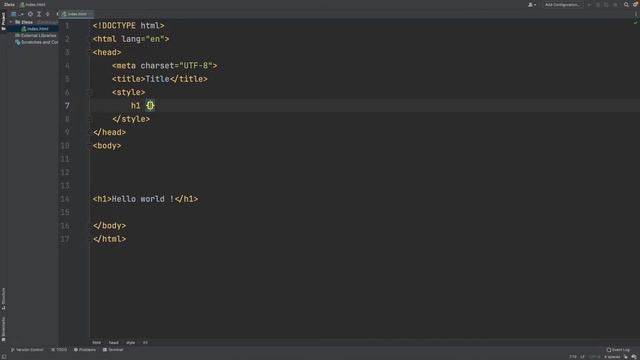The image size is (640, 360).
Task: Click the inspections checkmark widget in editor
Action: point(635,22)
